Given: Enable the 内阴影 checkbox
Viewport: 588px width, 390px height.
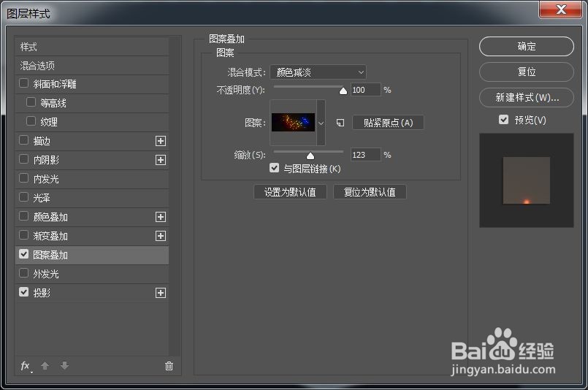Looking at the screenshot, I should click(23, 159).
